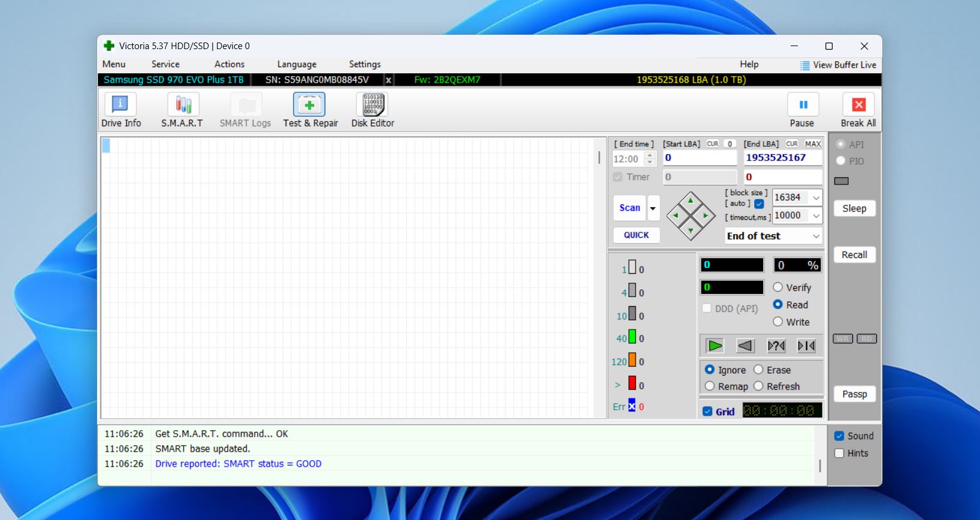Click CUR button for Start LBA

tap(712, 144)
